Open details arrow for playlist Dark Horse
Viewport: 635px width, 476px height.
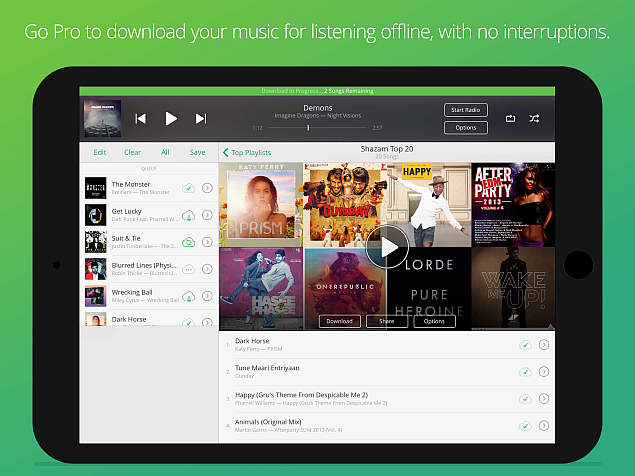pos(544,345)
